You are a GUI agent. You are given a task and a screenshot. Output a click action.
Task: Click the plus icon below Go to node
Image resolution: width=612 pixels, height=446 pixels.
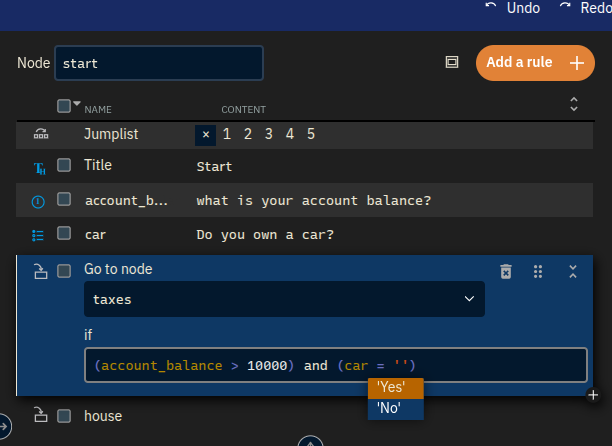click(593, 395)
